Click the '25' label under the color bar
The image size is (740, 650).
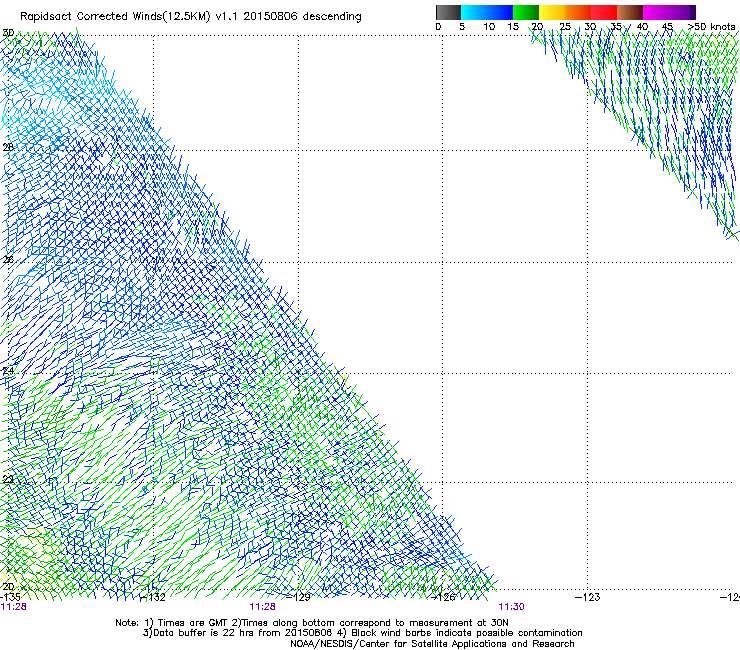[565, 26]
